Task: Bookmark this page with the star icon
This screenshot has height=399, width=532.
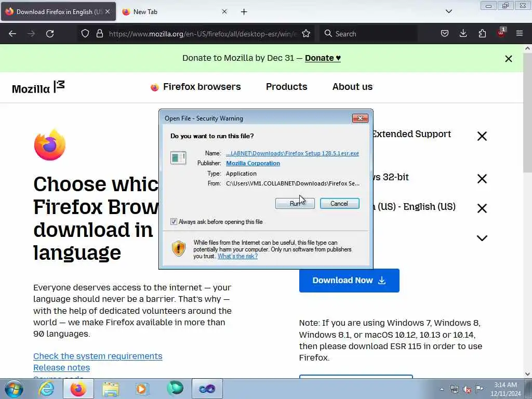Action: pyautogui.click(x=306, y=34)
